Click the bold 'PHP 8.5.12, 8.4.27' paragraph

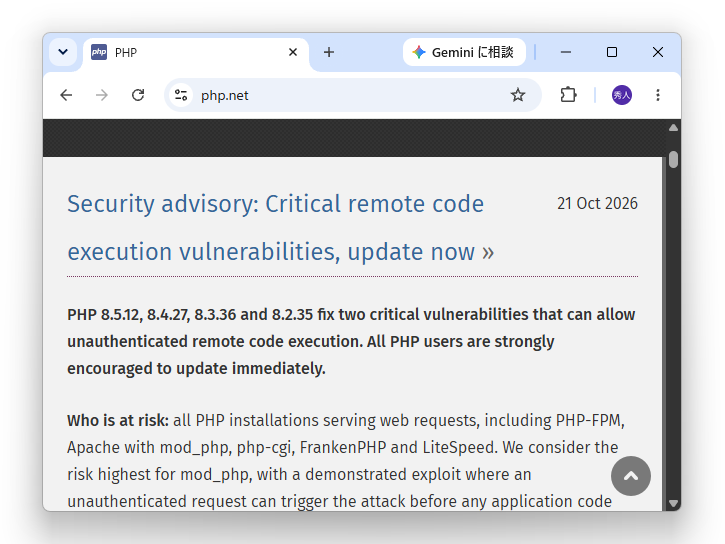pyautogui.click(x=351, y=342)
